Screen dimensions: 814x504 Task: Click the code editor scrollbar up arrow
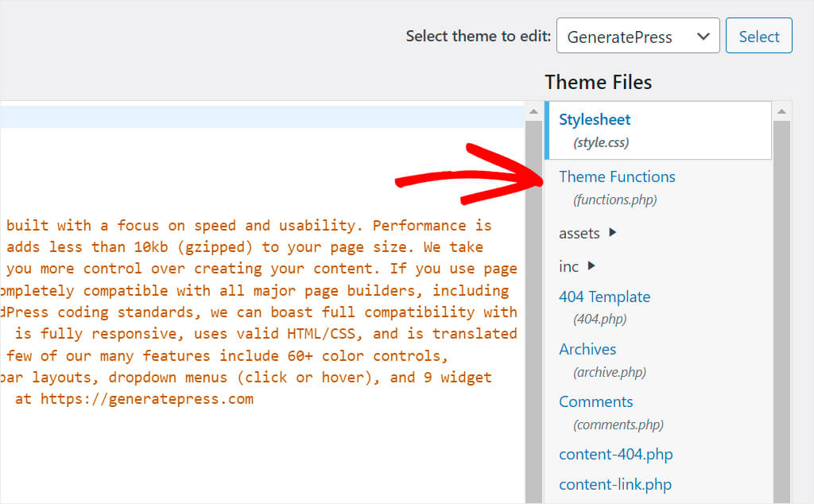[533, 111]
